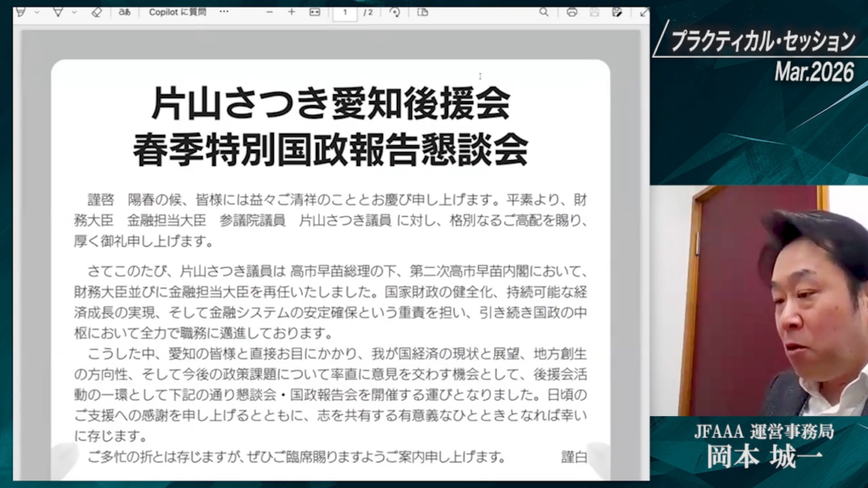Click the fit to width icon
This screenshot has height=488, width=868.
(x=314, y=12)
